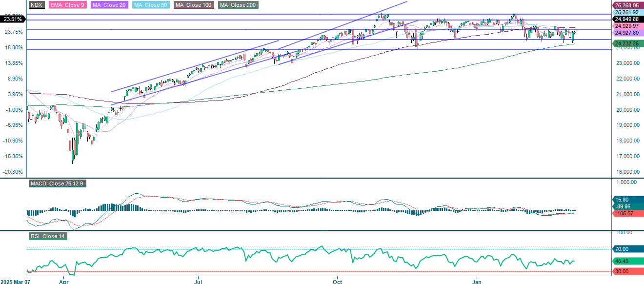This screenshot has height=284, width=644.
Task: Select the MACD Close 26 12 9 label
Action: click(57, 184)
